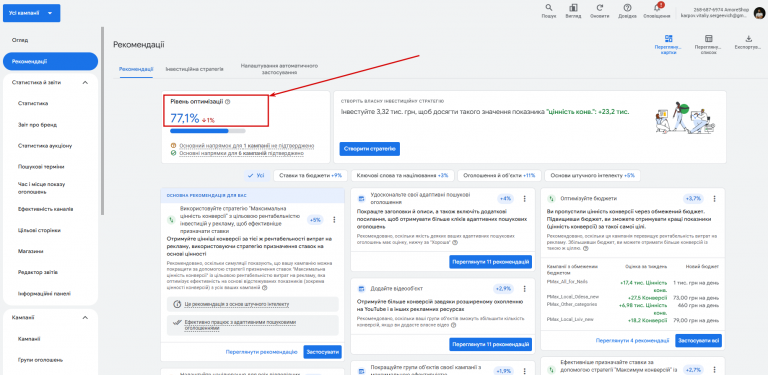768x375 pixels.
Task: Open Ефективність каналів in sidebar
Action: coord(46,209)
